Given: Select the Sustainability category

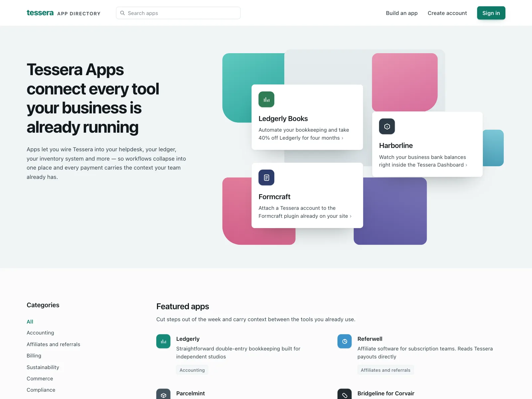Looking at the screenshot, I should pyautogui.click(x=43, y=367).
